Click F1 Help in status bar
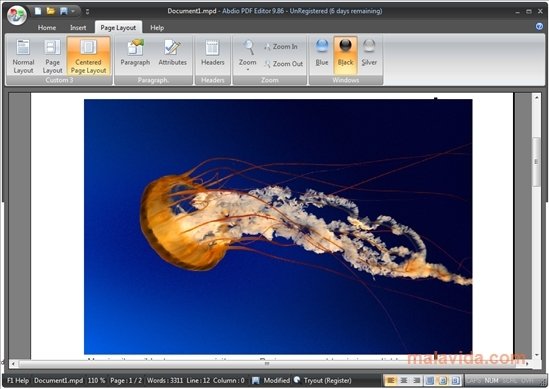The height and width of the screenshot is (389, 549). tap(18, 380)
